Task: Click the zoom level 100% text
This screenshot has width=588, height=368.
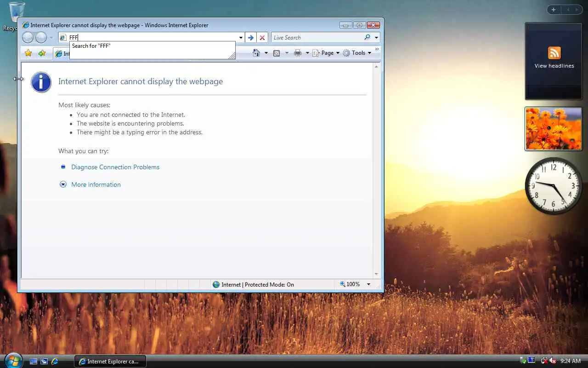Action: pos(353,284)
